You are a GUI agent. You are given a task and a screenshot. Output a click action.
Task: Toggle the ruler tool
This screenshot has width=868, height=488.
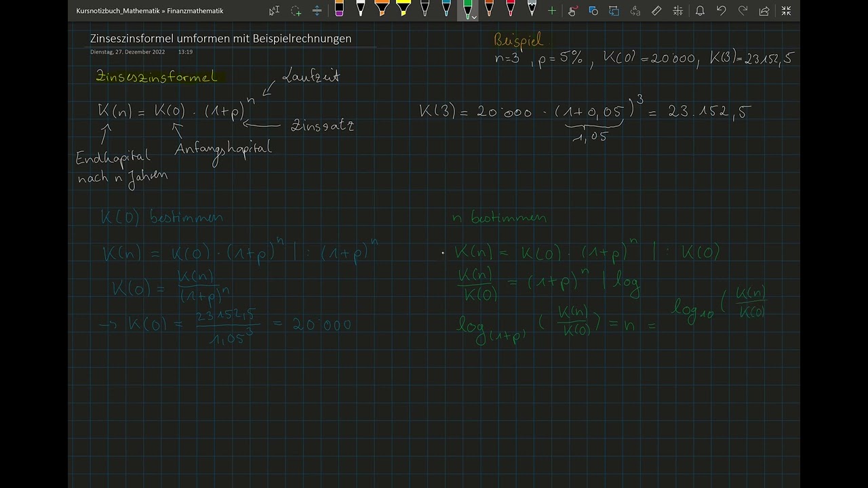pyautogui.click(x=656, y=11)
